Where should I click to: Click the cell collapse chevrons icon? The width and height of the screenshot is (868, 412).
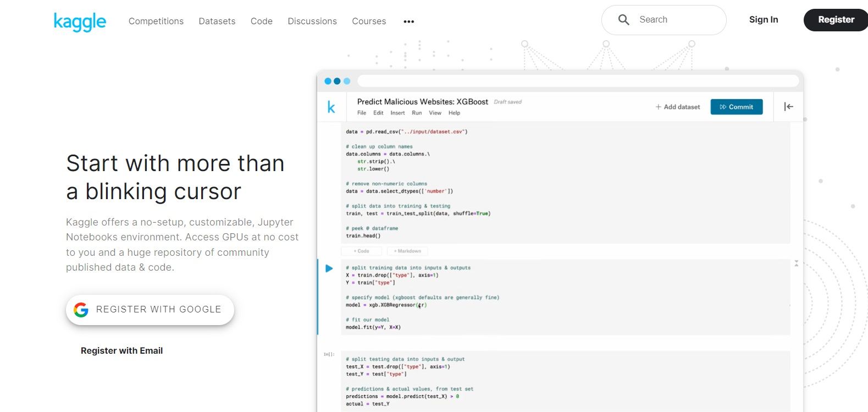796,263
